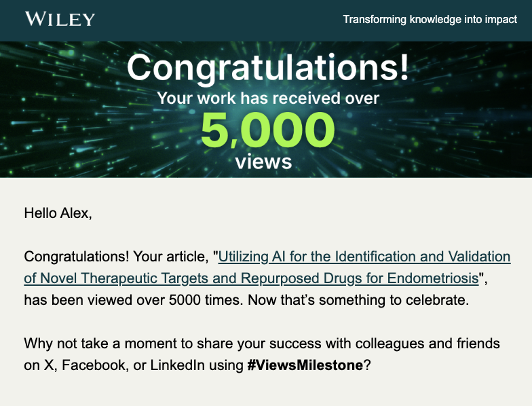This screenshot has height=406, width=532.
Task: Open the article link starting "Utilizing AI"
Action: (364, 257)
